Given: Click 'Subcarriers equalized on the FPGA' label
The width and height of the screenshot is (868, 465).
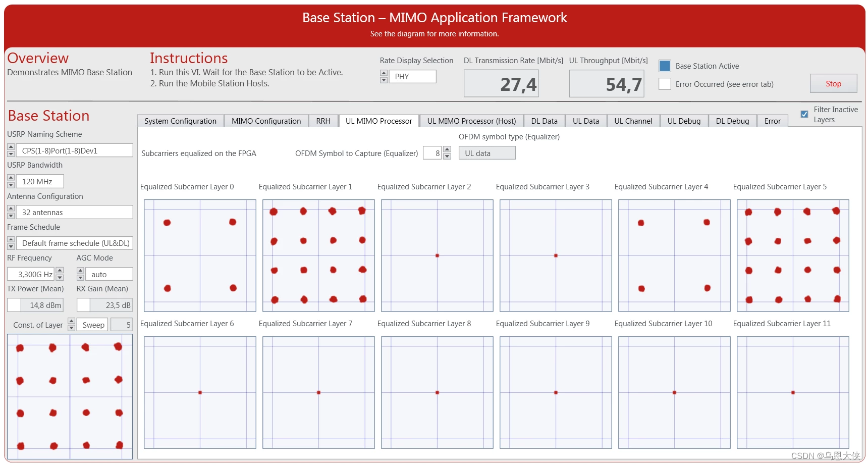Looking at the screenshot, I should [x=199, y=153].
